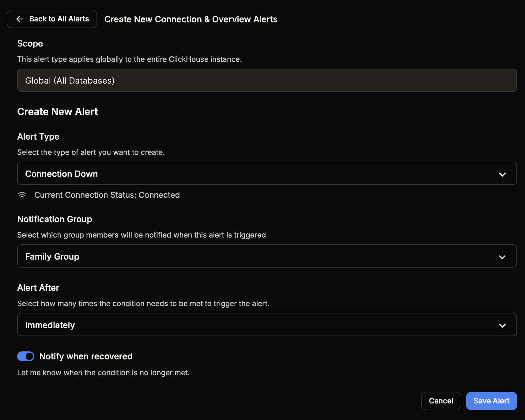
Task: Click 'Select how many times the condition' description
Action: coord(143,304)
